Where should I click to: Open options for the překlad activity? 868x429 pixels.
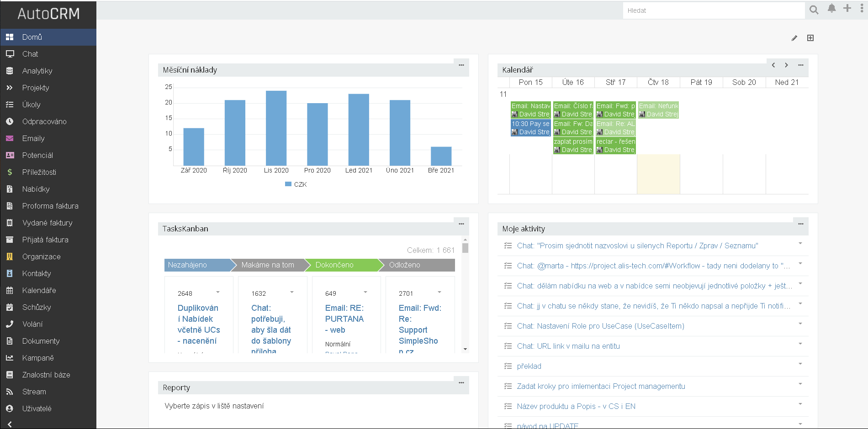(x=800, y=364)
